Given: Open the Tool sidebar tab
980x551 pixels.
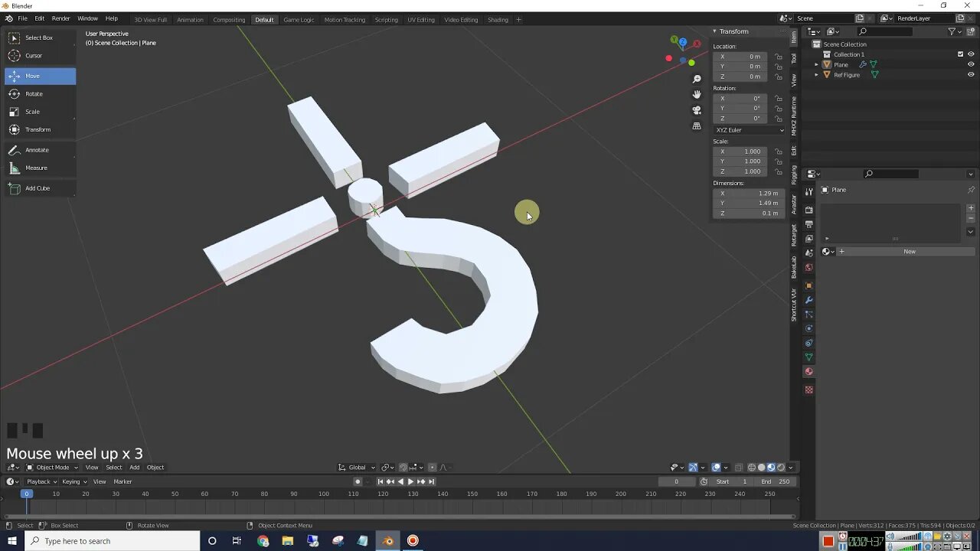Looking at the screenshot, I should 794,58.
